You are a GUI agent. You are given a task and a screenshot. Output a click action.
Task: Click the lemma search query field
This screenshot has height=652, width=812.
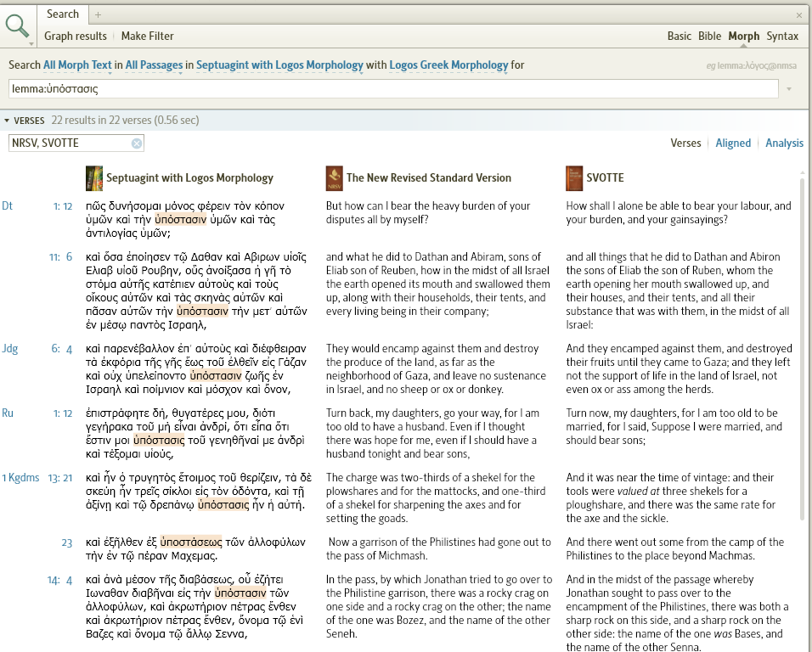point(393,89)
